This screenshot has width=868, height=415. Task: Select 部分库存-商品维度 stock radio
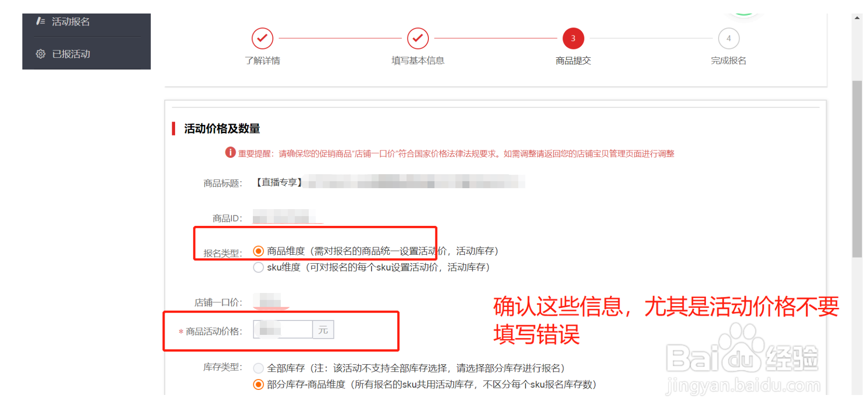pos(258,385)
